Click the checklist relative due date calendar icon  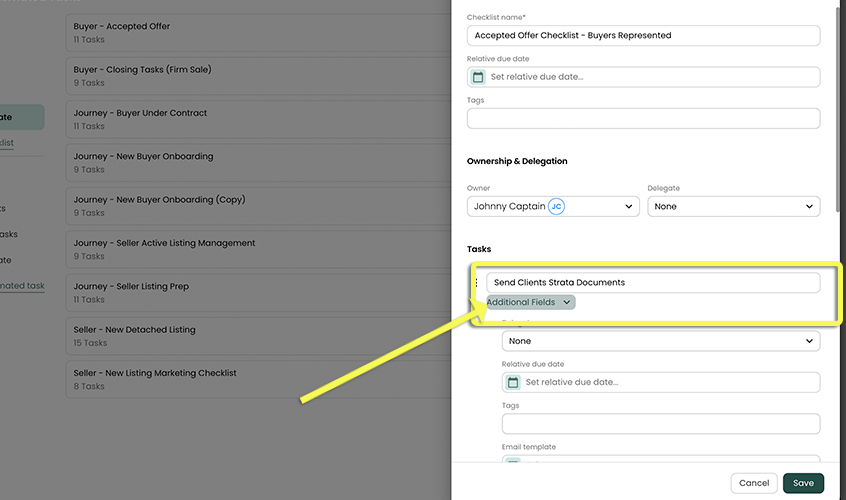click(x=478, y=77)
